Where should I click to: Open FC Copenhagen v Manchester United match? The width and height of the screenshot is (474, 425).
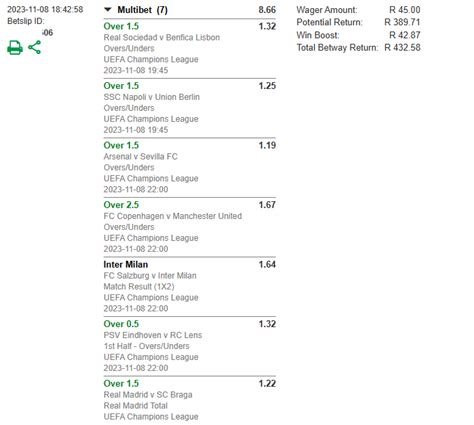pos(173,216)
